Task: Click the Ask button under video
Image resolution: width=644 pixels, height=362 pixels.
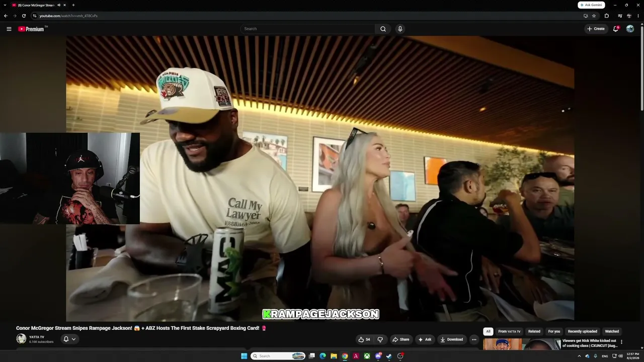Action: coord(425,339)
